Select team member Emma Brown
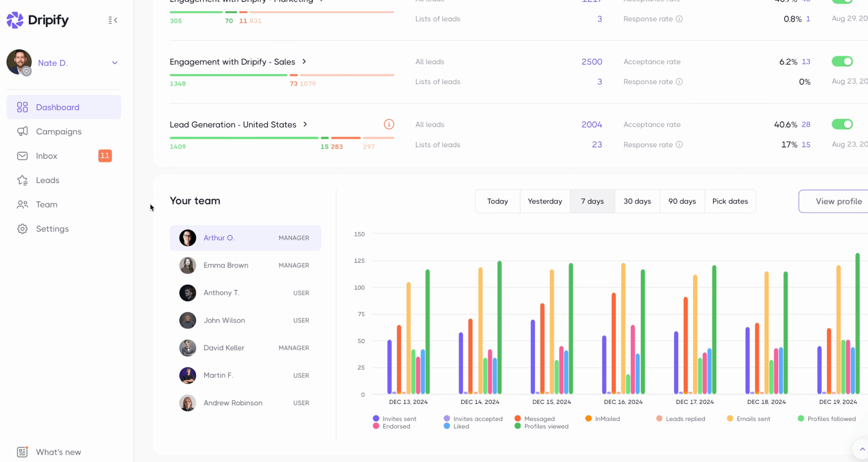Image resolution: width=868 pixels, height=462 pixels. [245, 265]
